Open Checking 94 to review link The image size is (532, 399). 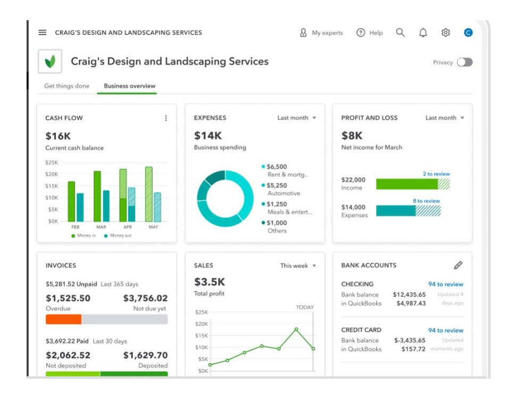tap(446, 284)
